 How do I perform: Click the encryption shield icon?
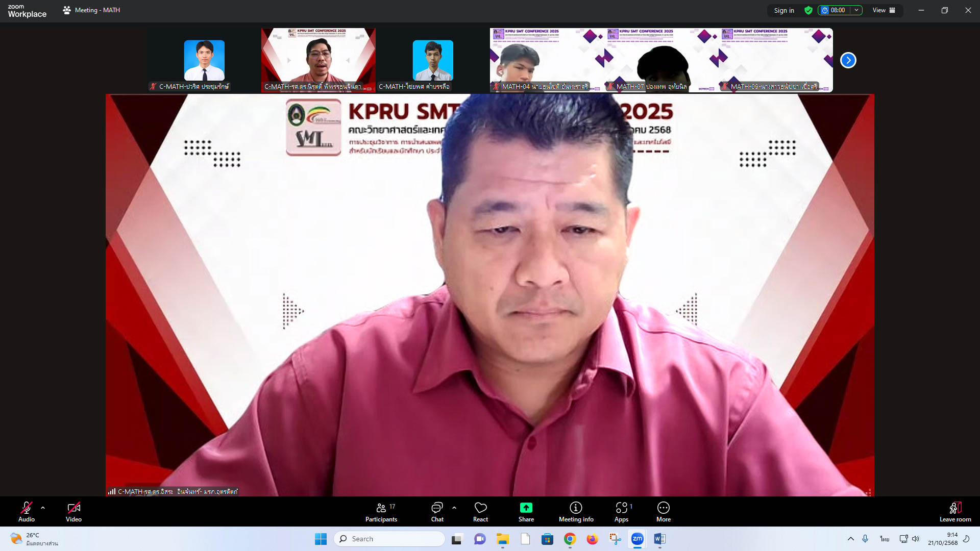808,10
